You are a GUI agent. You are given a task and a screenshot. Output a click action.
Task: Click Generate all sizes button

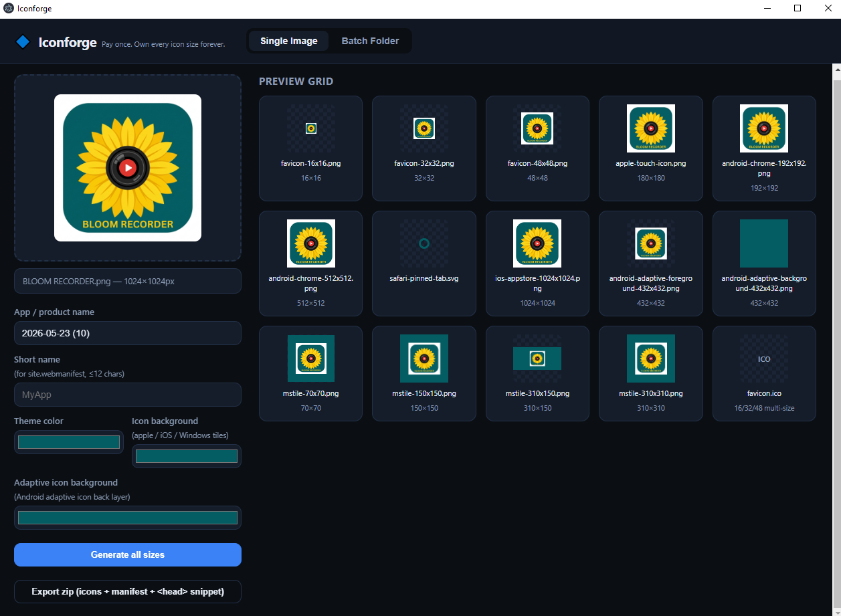[128, 554]
